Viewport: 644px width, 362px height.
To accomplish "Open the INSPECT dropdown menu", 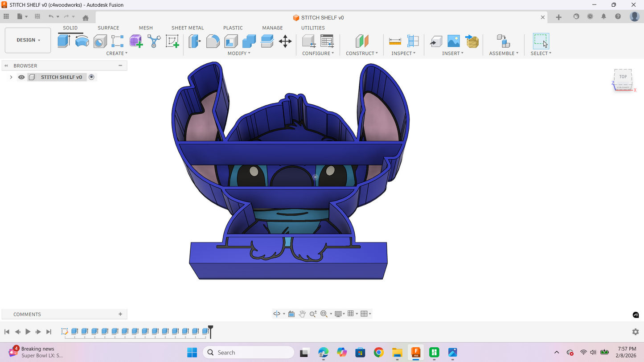I will pos(403,53).
